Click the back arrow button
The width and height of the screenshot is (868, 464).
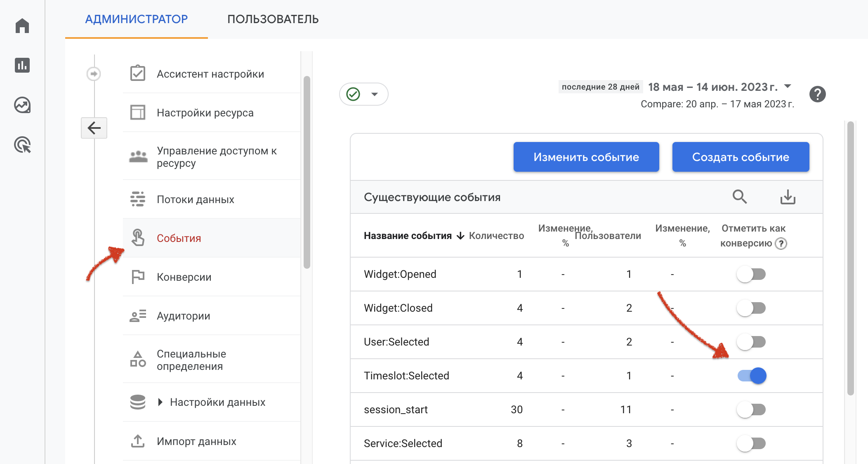tap(94, 128)
